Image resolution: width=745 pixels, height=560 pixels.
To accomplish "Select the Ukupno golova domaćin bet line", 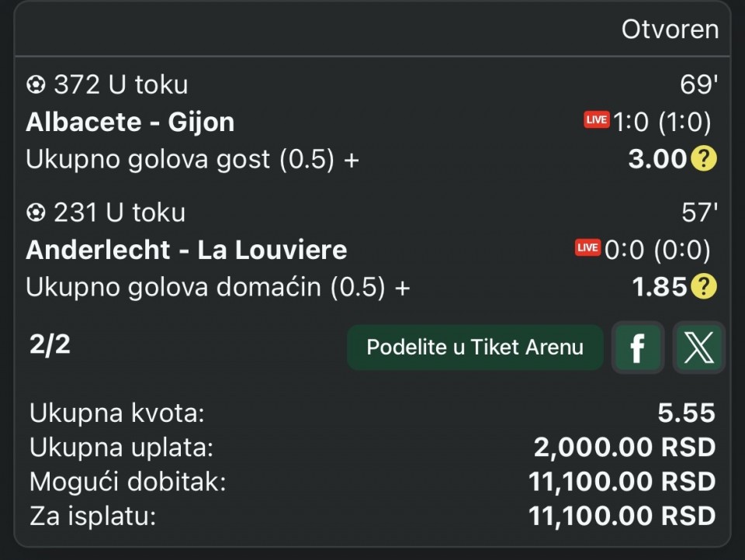I will 217,287.
